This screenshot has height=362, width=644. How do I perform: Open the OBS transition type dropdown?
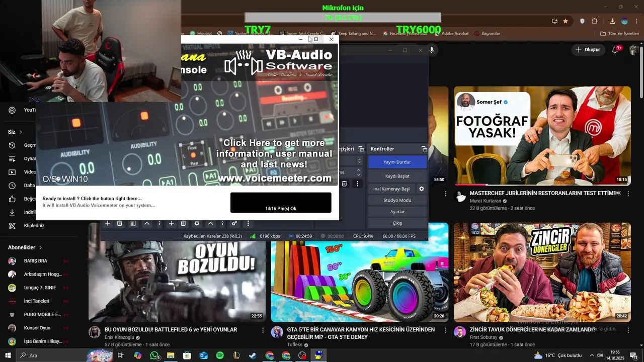coord(359,161)
